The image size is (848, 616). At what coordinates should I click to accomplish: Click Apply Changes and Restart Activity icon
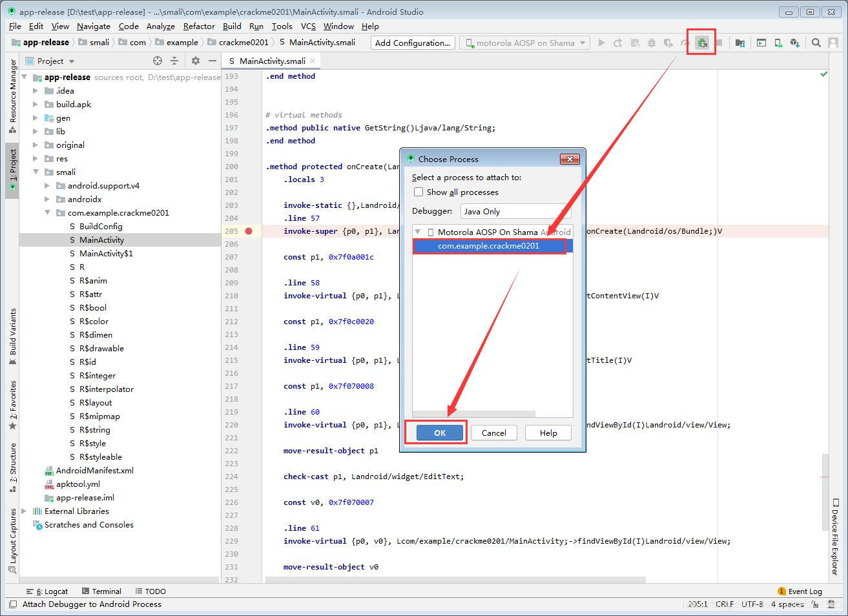(618, 43)
